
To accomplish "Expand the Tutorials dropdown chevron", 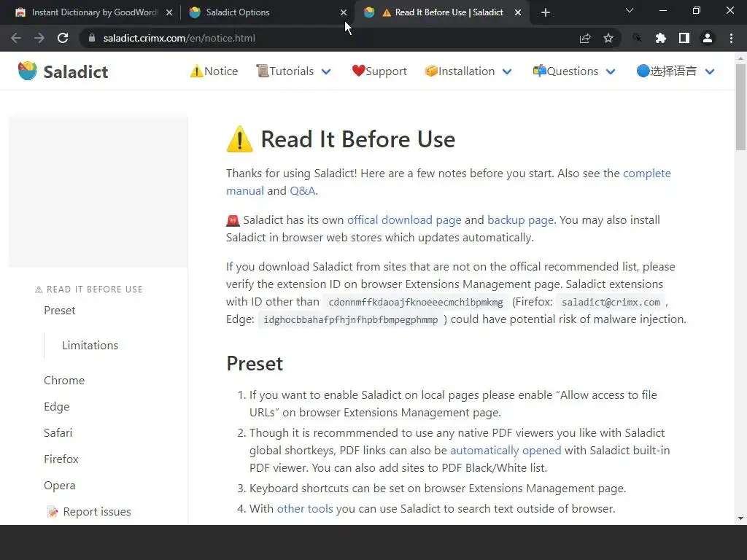I will pos(326,71).
